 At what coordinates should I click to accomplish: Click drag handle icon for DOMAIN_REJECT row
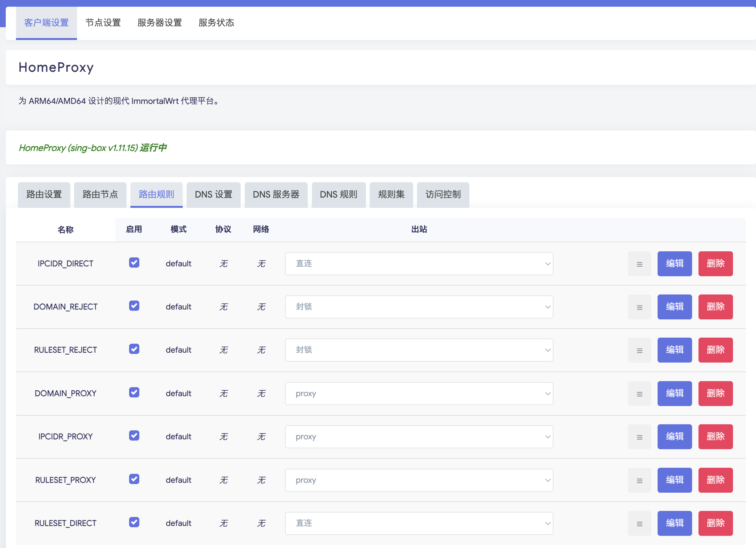[x=639, y=307]
